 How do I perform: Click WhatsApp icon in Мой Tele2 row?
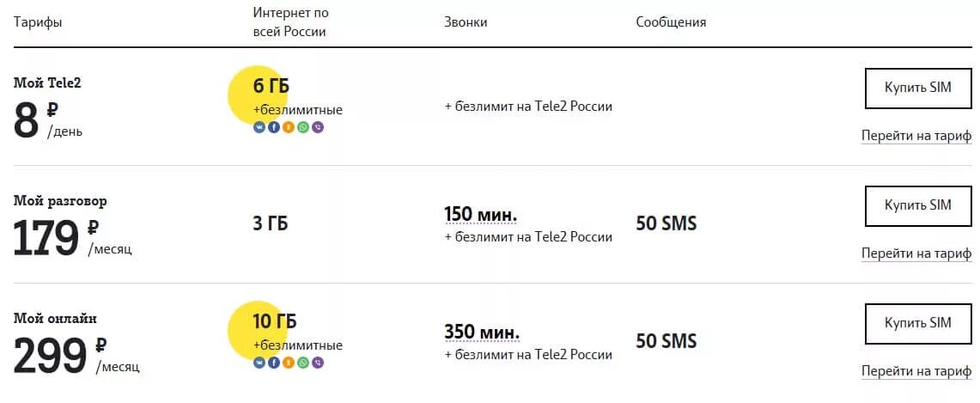[x=303, y=127]
